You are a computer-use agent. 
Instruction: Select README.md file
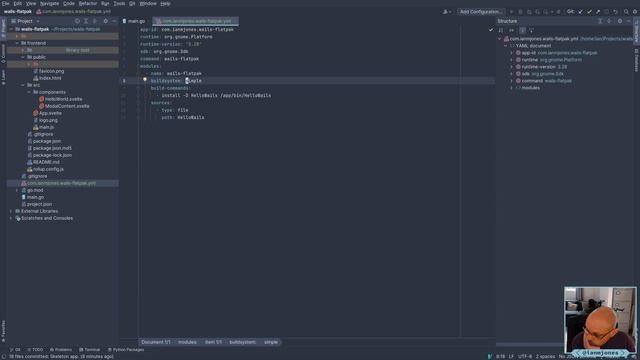(x=43, y=162)
